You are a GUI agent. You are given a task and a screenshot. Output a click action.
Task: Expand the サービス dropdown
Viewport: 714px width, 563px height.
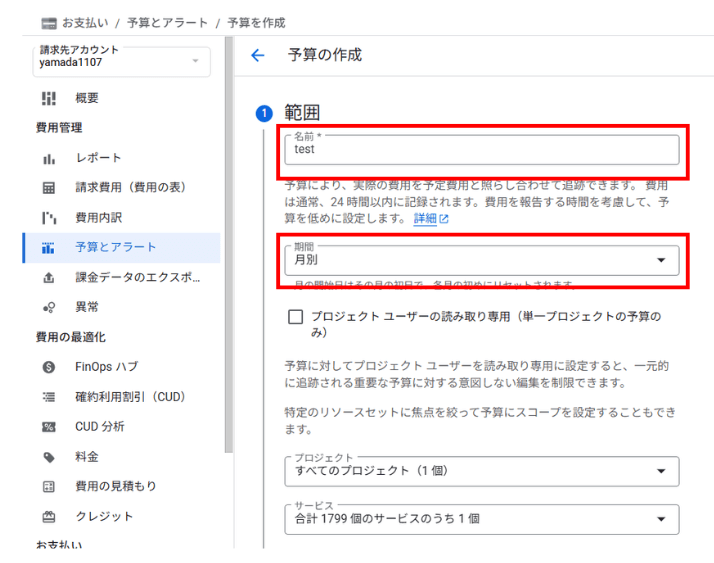[x=481, y=519]
